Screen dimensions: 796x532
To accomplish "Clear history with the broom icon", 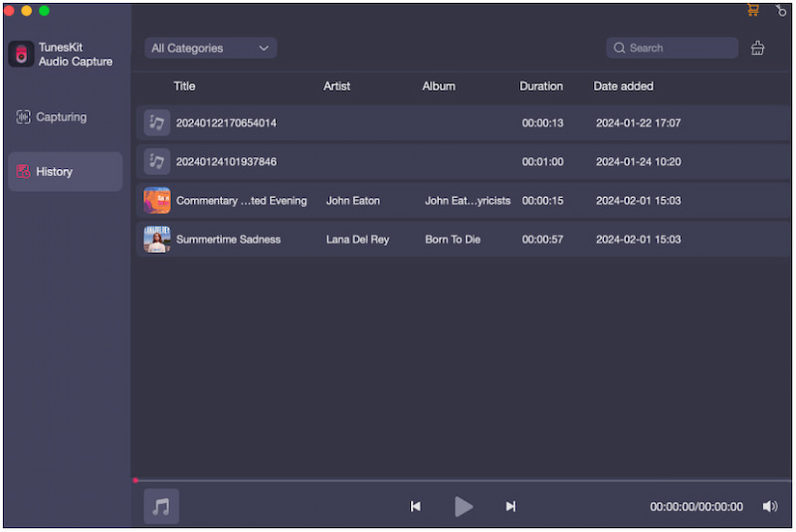I will tap(757, 48).
